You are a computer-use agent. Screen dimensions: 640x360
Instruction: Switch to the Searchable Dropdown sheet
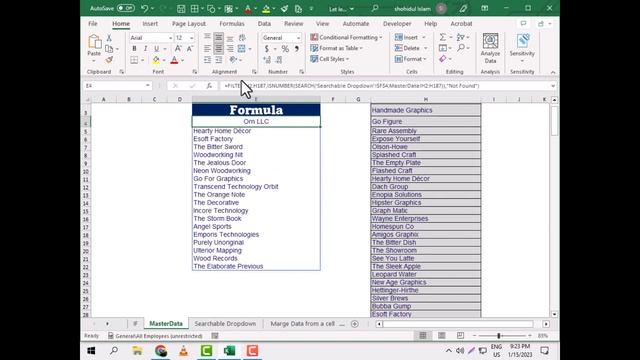tap(225, 324)
